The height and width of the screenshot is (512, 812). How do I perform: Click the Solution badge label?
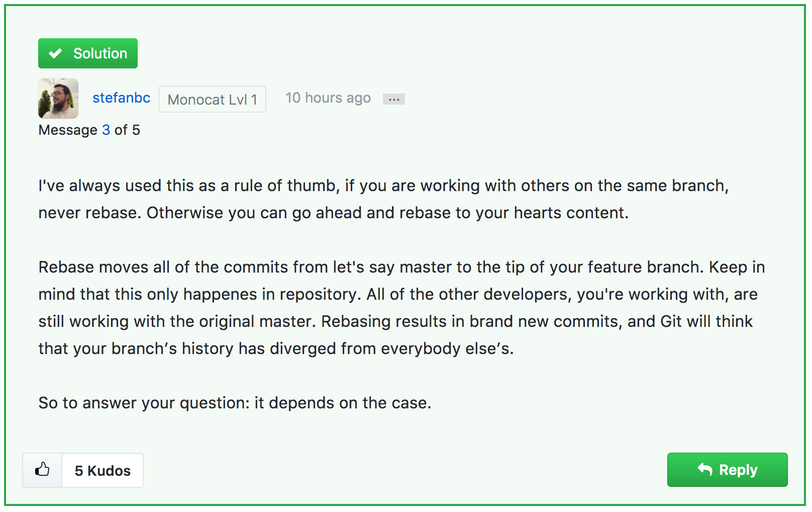(x=100, y=53)
